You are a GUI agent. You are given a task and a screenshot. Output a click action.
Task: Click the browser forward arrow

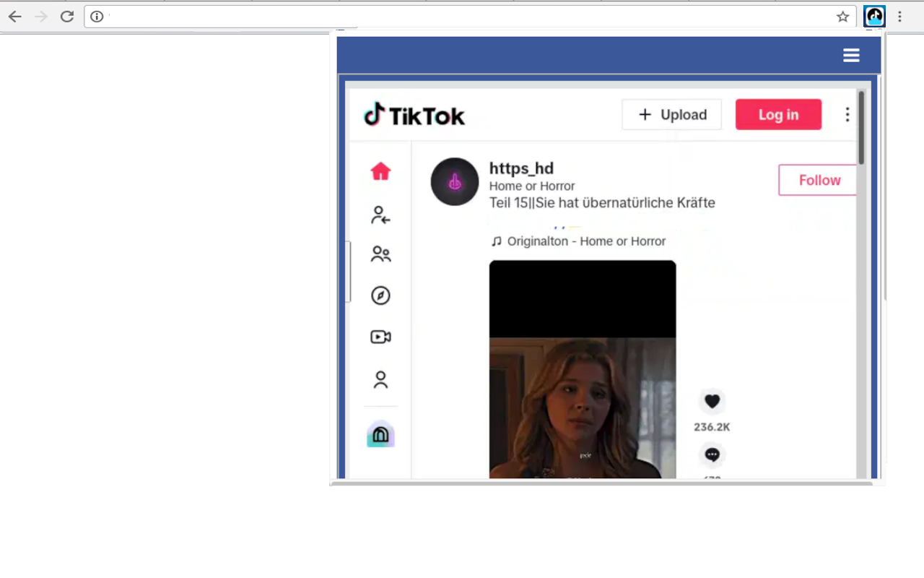(41, 17)
